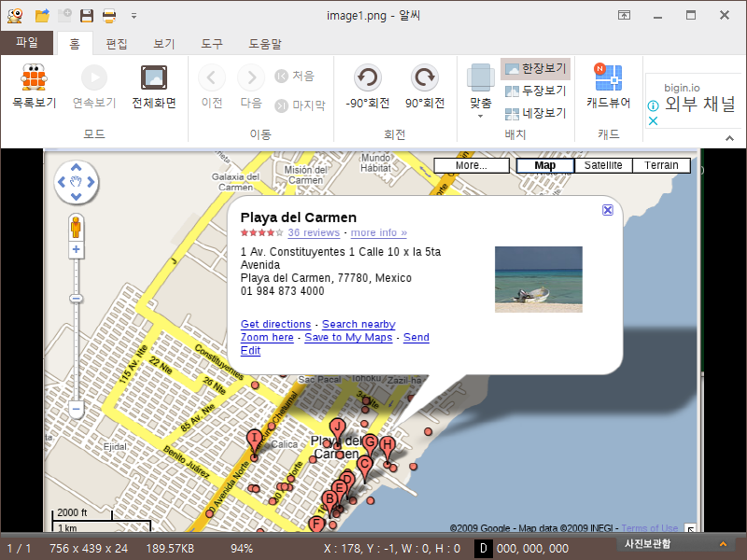Viewport: 747px width, 560px height.
Task: Open the 맞춤 fit dropdown
Action: coord(480,91)
